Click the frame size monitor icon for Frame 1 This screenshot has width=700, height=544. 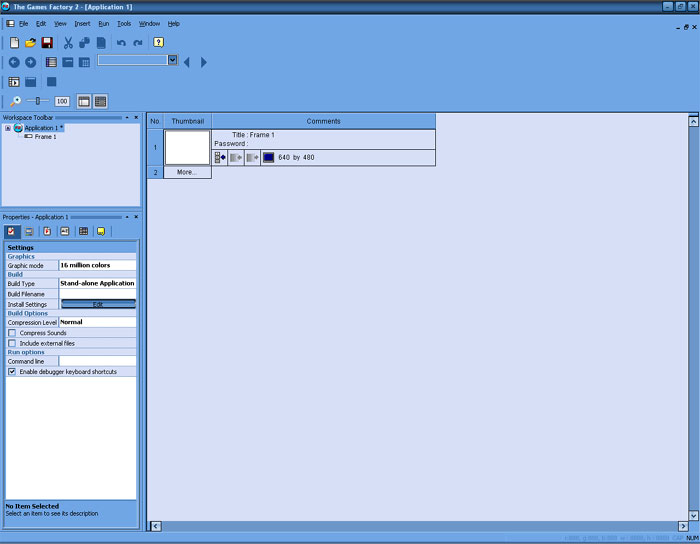point(268,158)
